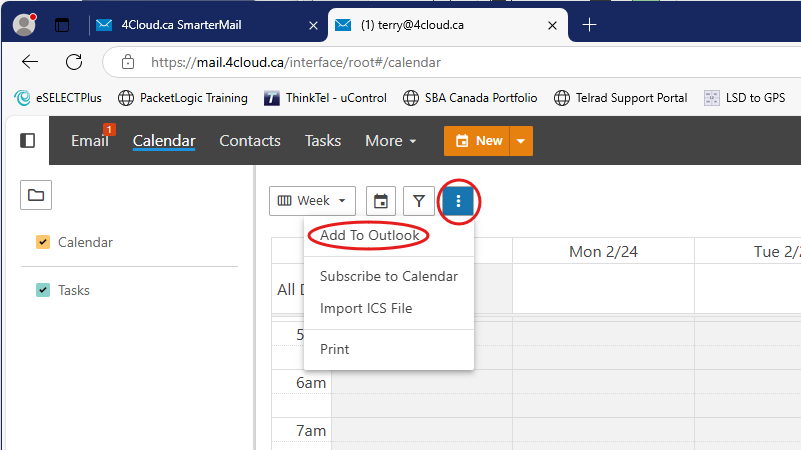This screenshot has width=801, height=450.
Task: Uncheck the Tasks checkbox in sidebar
Action: 43,290
